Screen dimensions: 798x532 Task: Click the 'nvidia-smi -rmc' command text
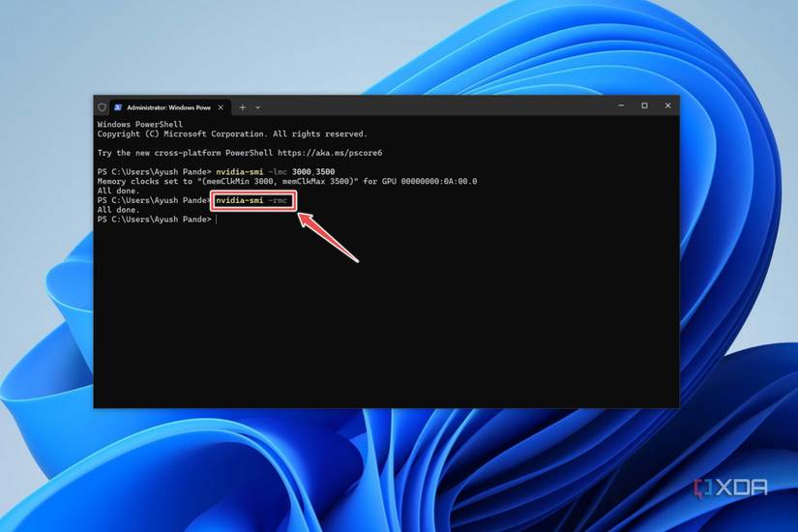tap(251, 200)
